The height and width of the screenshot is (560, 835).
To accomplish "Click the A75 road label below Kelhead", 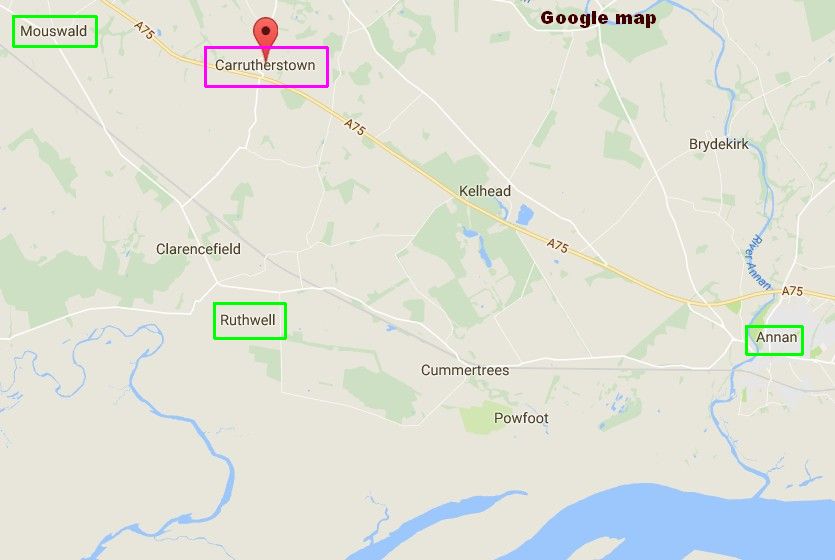I will click(x=558, y=245).
